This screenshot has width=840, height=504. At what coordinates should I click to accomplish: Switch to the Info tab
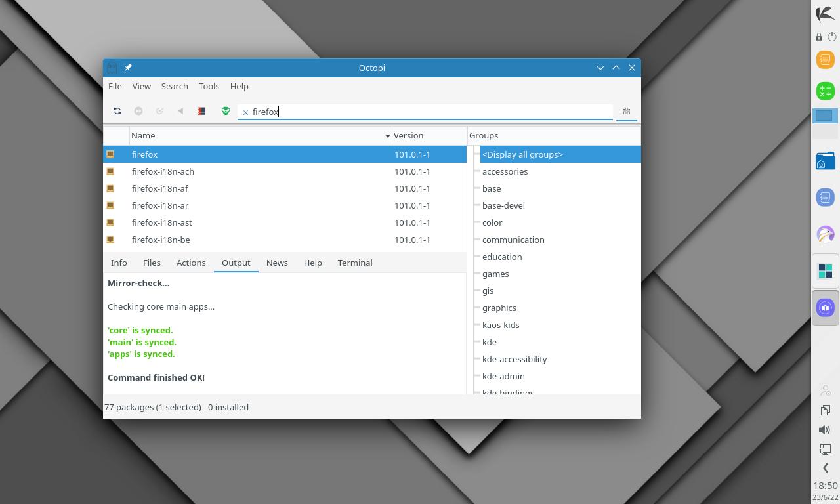(119, 262)
